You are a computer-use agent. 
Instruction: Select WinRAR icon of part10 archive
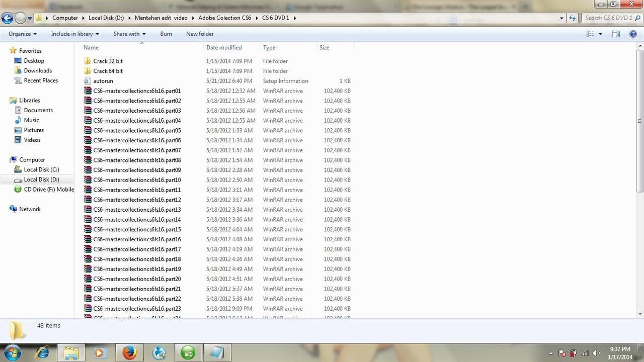pos(88,180)
